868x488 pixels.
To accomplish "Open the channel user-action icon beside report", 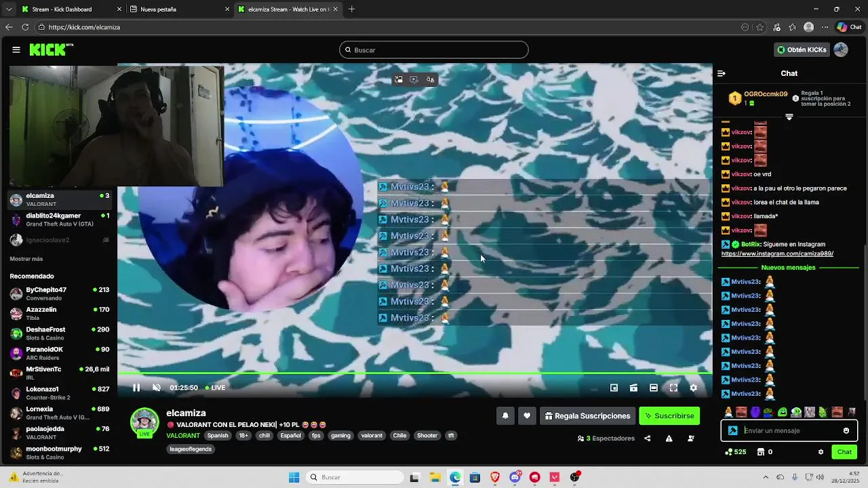I will tap(691, 439).
